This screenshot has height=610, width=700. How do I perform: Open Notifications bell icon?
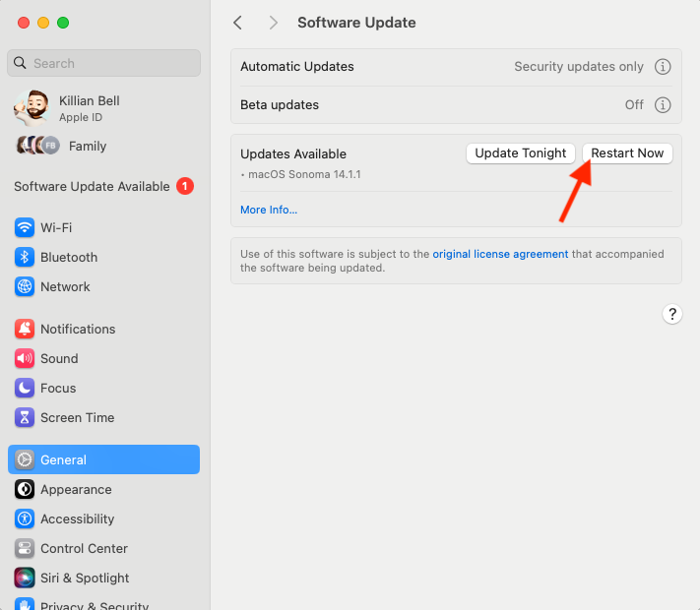pyautogui.click(x=25, y=329)
